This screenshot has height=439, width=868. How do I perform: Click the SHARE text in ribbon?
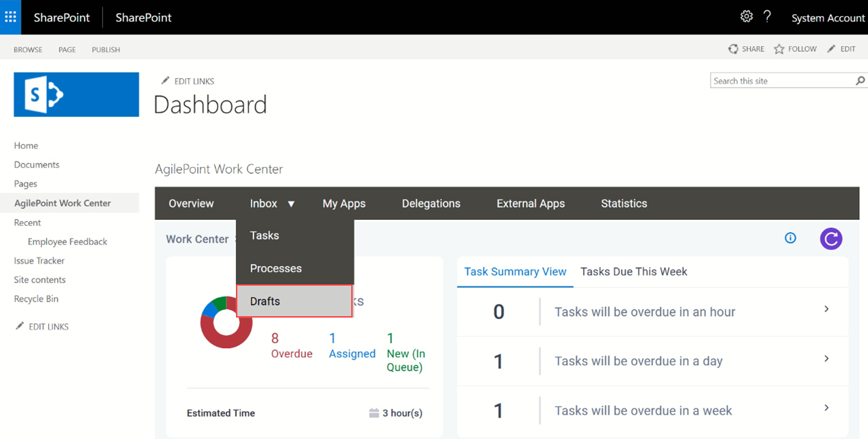(753, 49)
